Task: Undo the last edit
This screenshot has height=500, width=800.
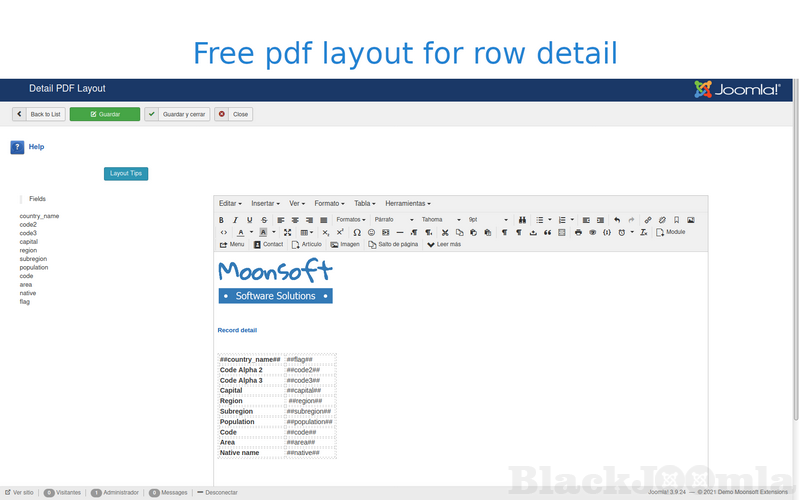Action: point(617,220)
